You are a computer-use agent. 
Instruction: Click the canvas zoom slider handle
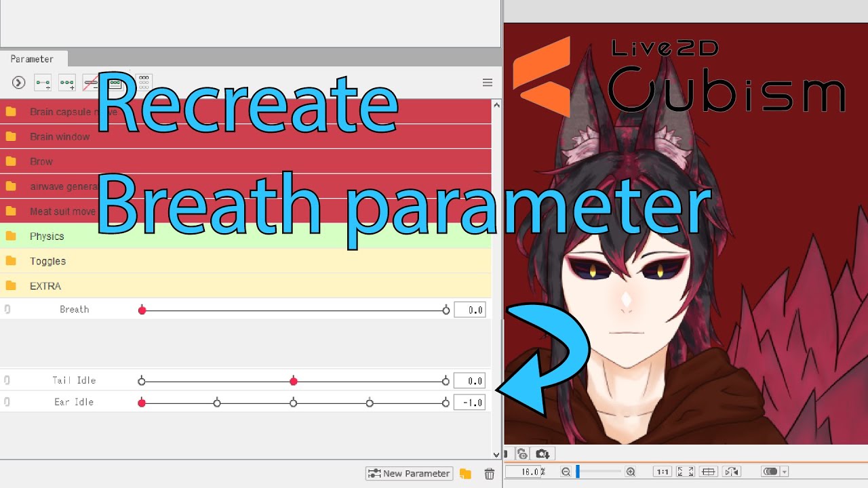[x=578, y=471]
